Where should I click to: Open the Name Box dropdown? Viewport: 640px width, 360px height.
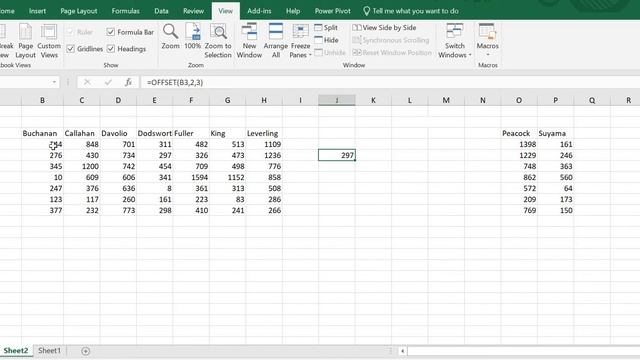pos(54,82)
